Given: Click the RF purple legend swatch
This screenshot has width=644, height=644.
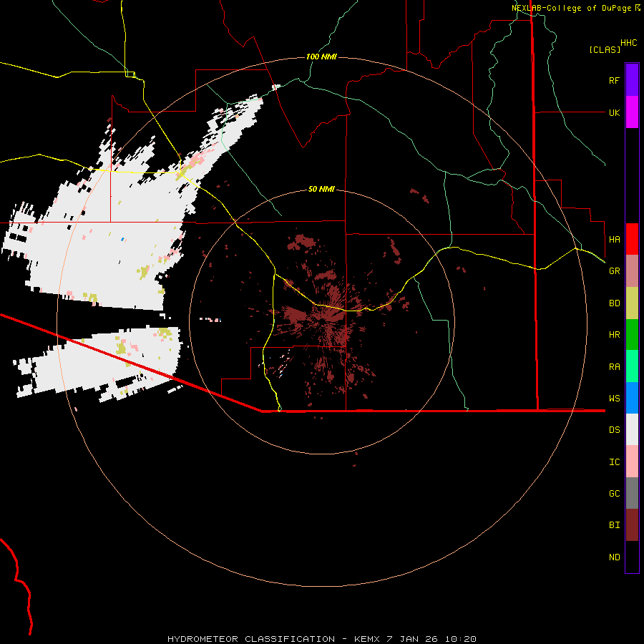Looking at the screenshot, I should click(x=632, y=80).
